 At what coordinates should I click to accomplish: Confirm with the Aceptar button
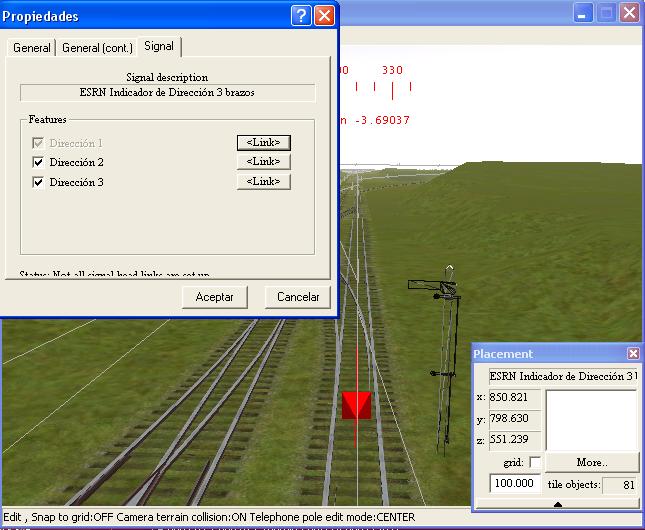click(x=215, y=297)
